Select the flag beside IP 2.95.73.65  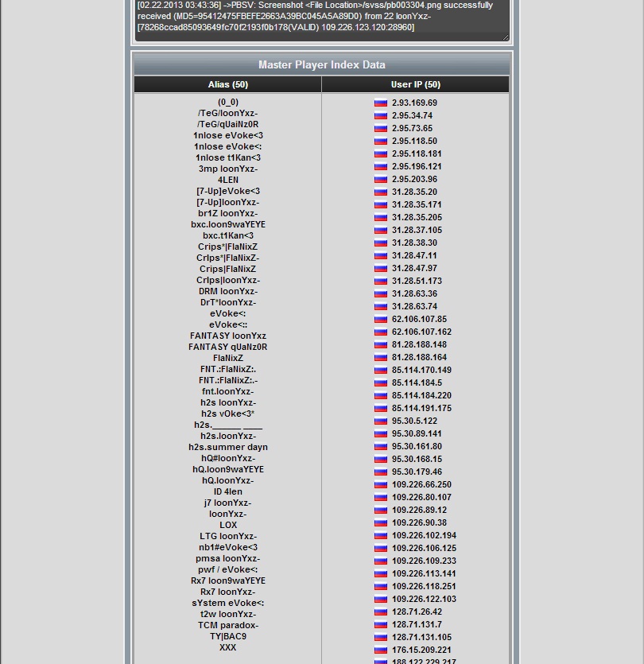coord(381,128)
